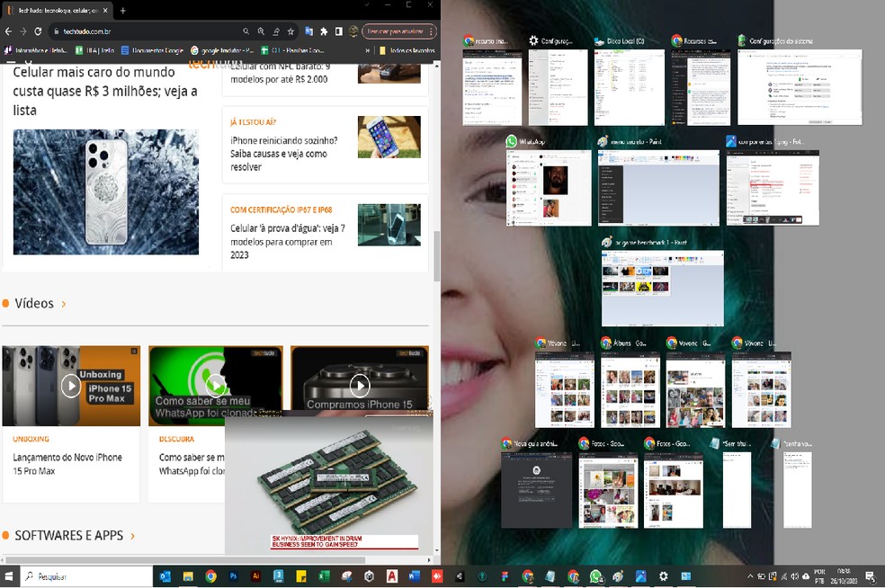The height and width of the screenshot is (588, 885).
Task: Snap the WhatsApp window thumbnail
Action: (x=549, y=187)
